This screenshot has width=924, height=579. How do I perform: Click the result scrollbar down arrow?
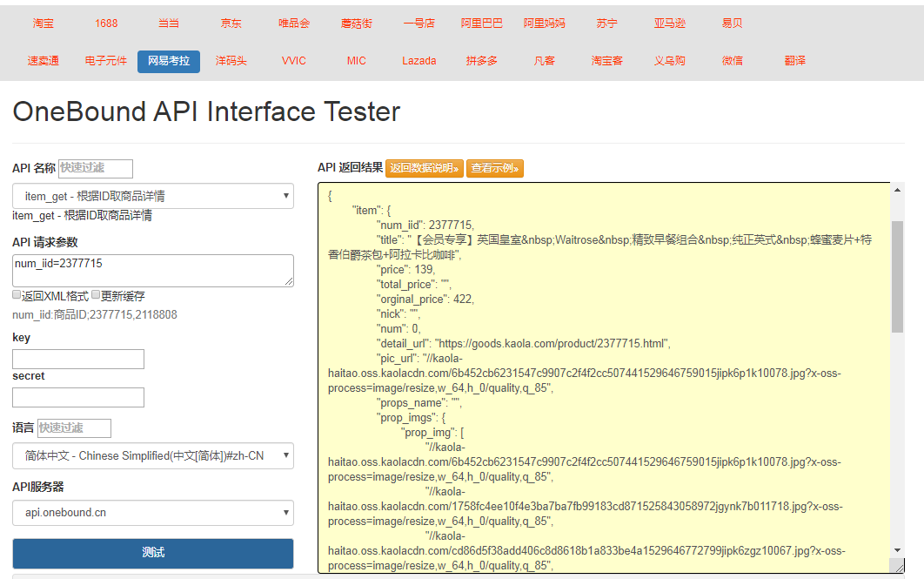click(897, 550)
